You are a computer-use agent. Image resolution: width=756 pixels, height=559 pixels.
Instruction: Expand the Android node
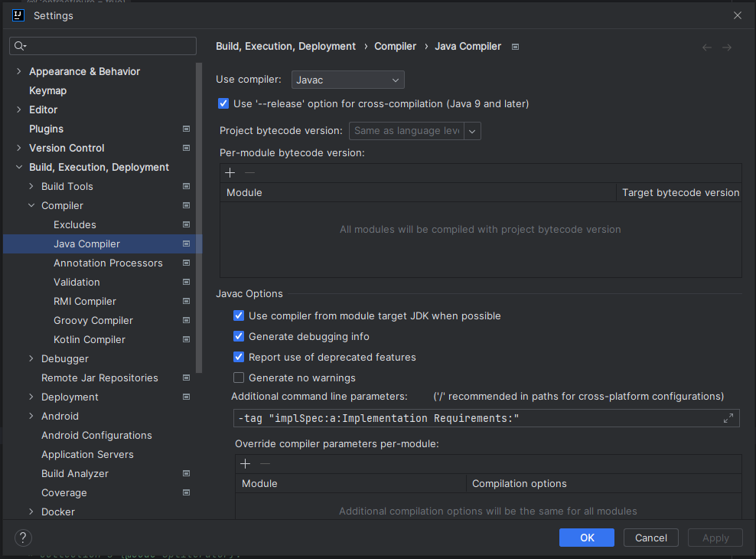[31, 417]
